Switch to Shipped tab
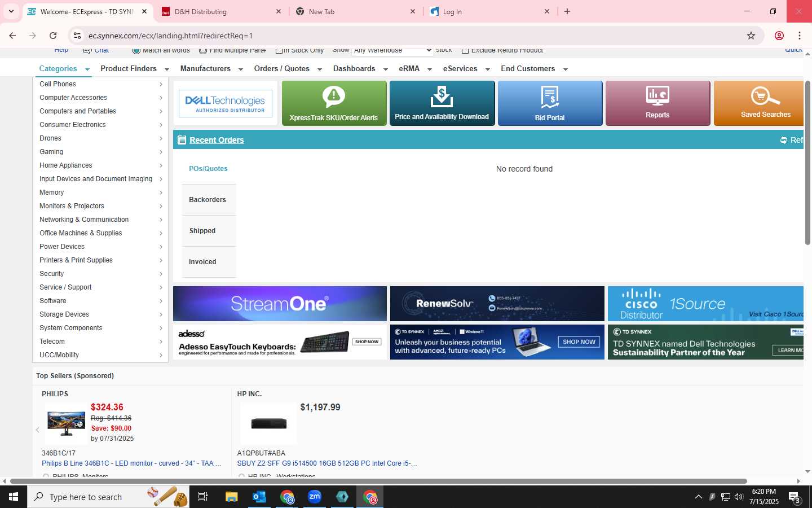Image resolution: width=812 pixels, height=508 pixels. pyautogui.click(x=209, y=231)
